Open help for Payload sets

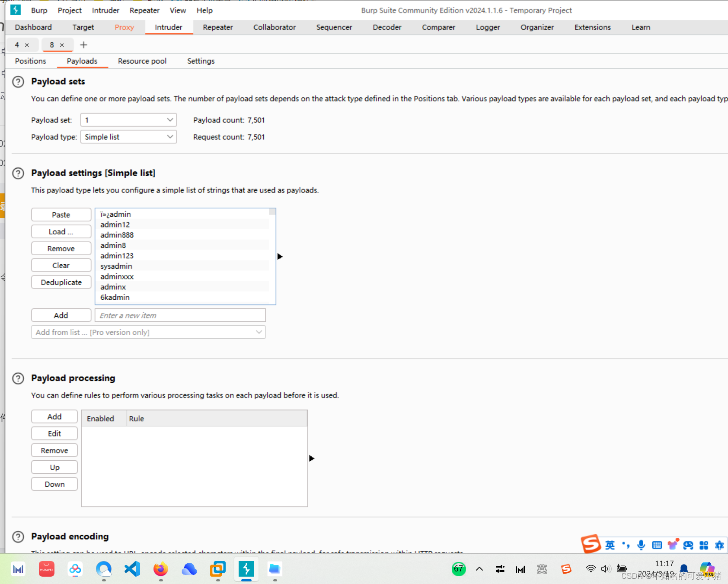(18, 82)
